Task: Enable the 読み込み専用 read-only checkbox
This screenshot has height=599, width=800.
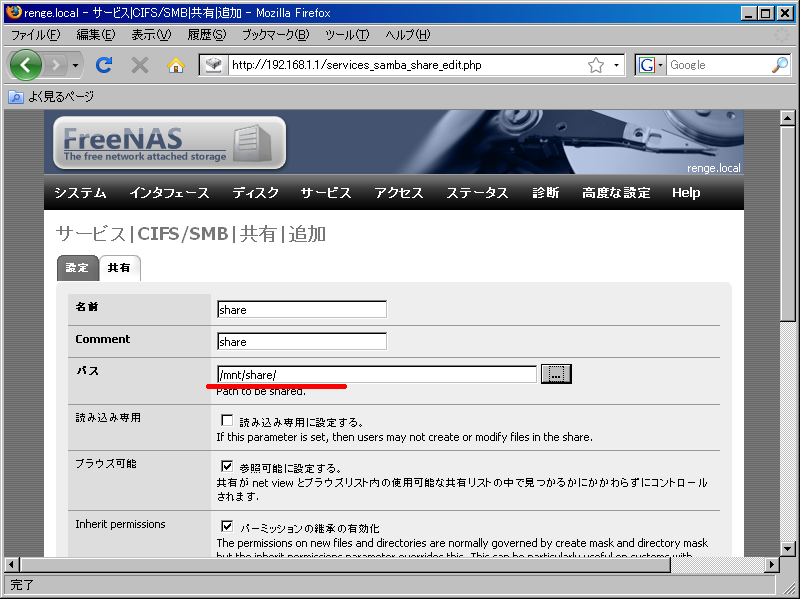Action: coord(227,420)
